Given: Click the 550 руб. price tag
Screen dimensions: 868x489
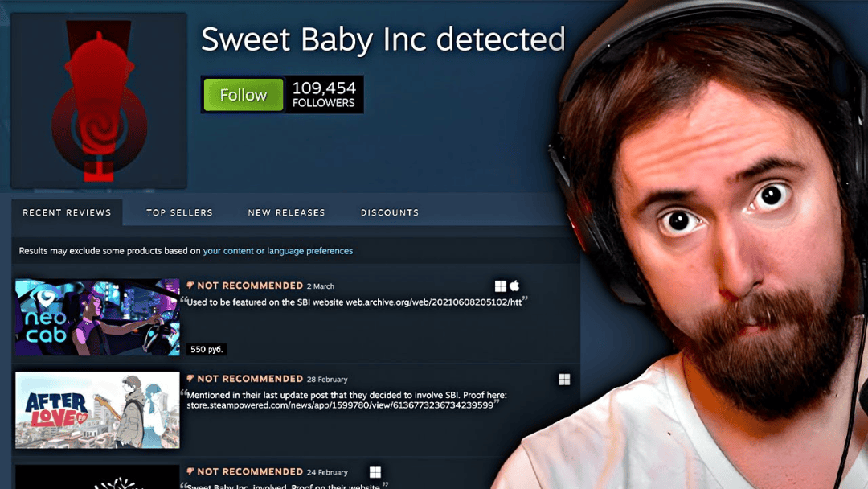Looking at the screenshot, I should 207,349.
